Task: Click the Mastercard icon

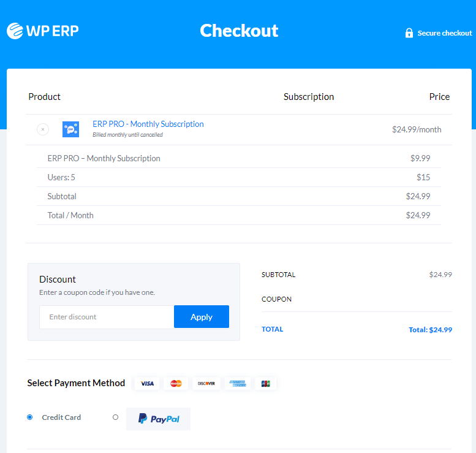Action: pyautogui.click(x=176, y=383)
